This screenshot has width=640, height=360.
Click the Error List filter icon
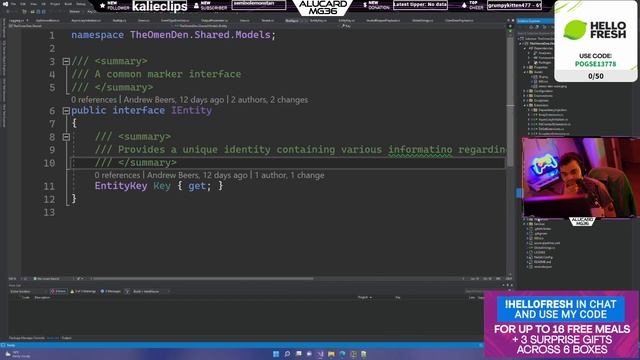pyautogui.click(x=127, y=291)
